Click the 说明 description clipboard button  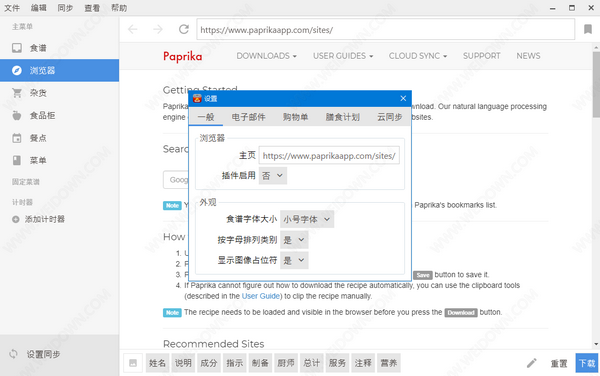[x=183, y=363]
